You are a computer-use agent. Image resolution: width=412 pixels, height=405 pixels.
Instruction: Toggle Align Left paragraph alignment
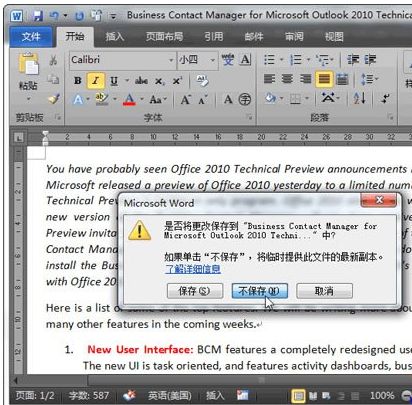coord(269,79)
